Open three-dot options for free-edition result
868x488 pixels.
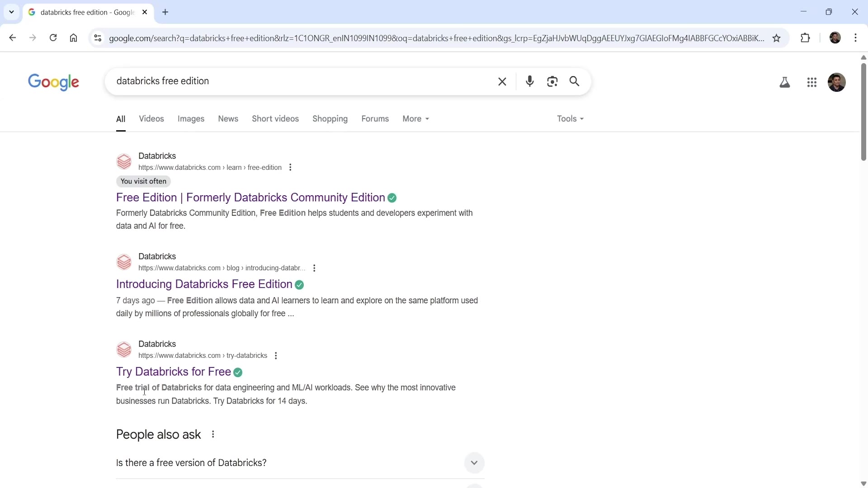tap(291, 168)
